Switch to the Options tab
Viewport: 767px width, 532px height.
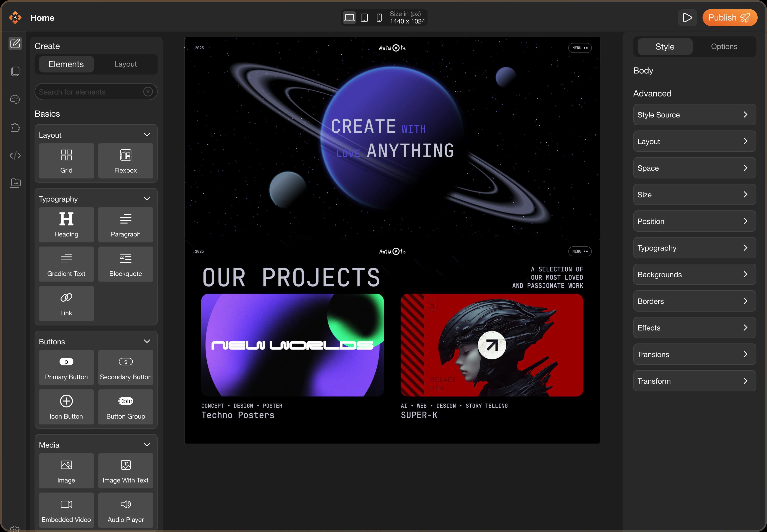724,47
